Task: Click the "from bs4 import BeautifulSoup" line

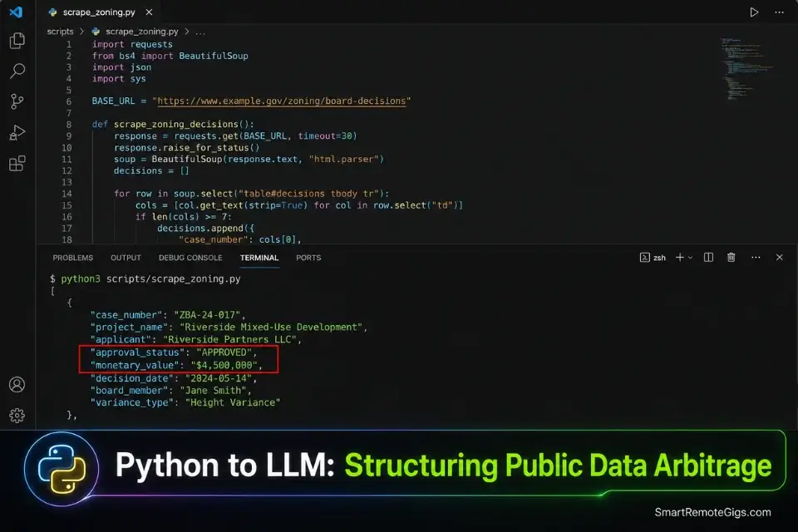Action: pos(170,56)
